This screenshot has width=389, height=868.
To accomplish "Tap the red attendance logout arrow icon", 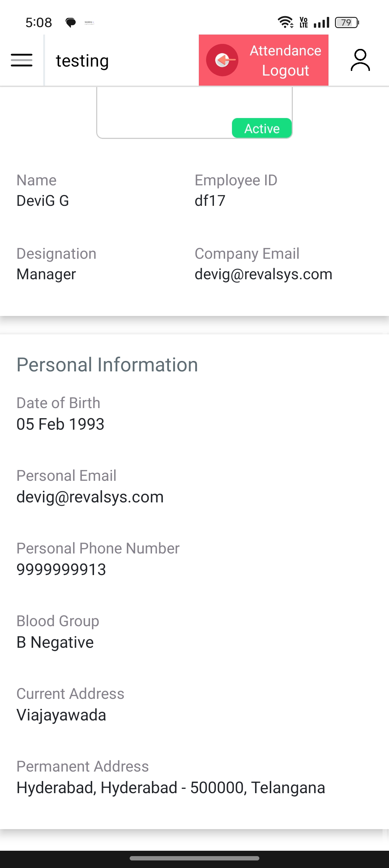I will point(222,60).
